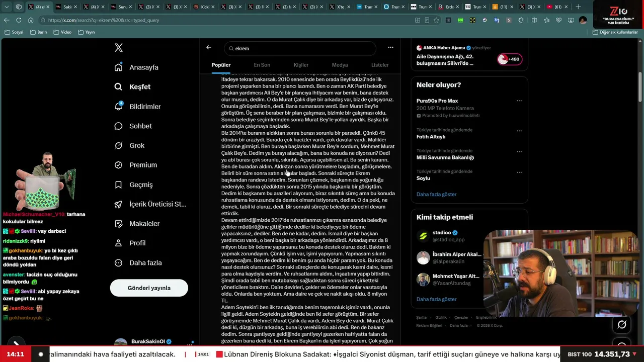Open the Premium page
Screen dimensions: 644x362
tap(135, 165)
